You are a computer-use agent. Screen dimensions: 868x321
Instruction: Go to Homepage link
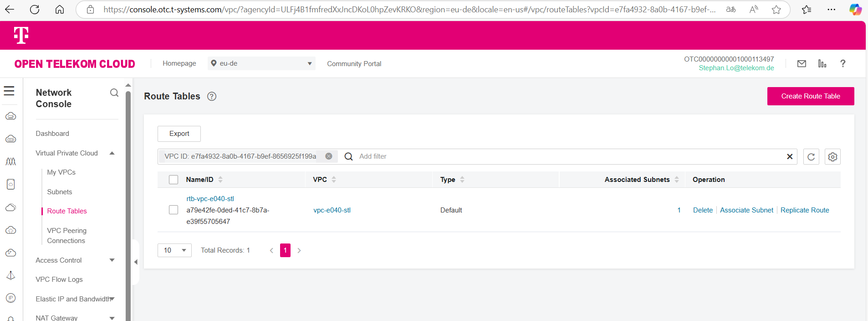179,63
